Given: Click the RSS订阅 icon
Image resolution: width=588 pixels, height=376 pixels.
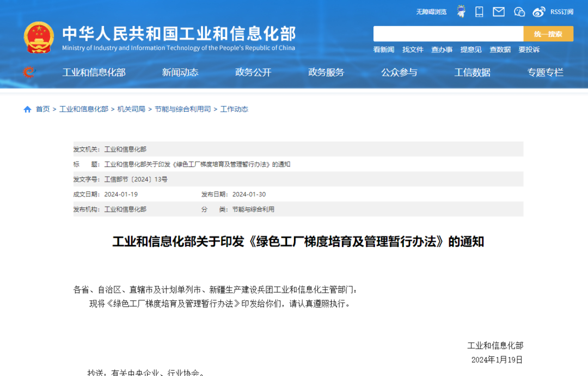Looking at the screenshot, I should tap(561, 11).
